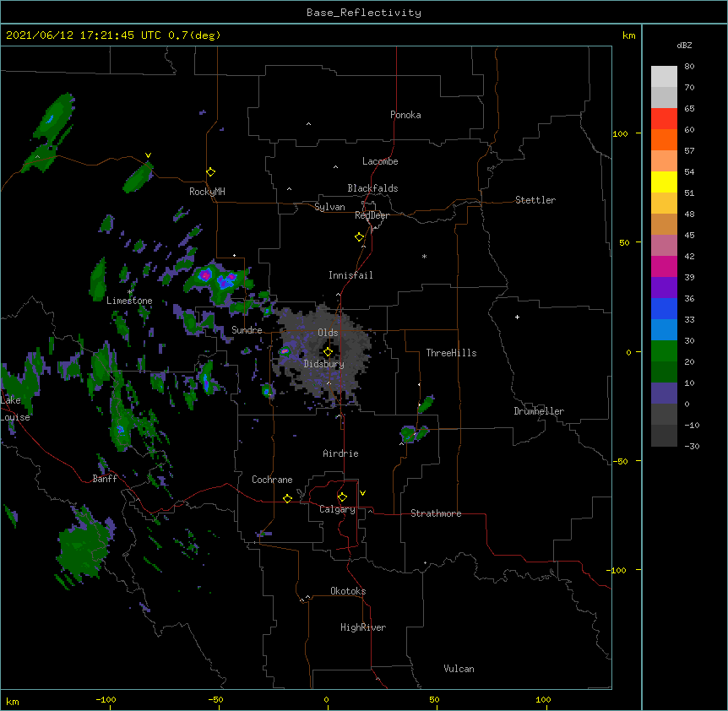Viewport: 728px width, 711px height.
Task: Click the yellow V marker northwest of RockyMH
Action: point(148,155)
